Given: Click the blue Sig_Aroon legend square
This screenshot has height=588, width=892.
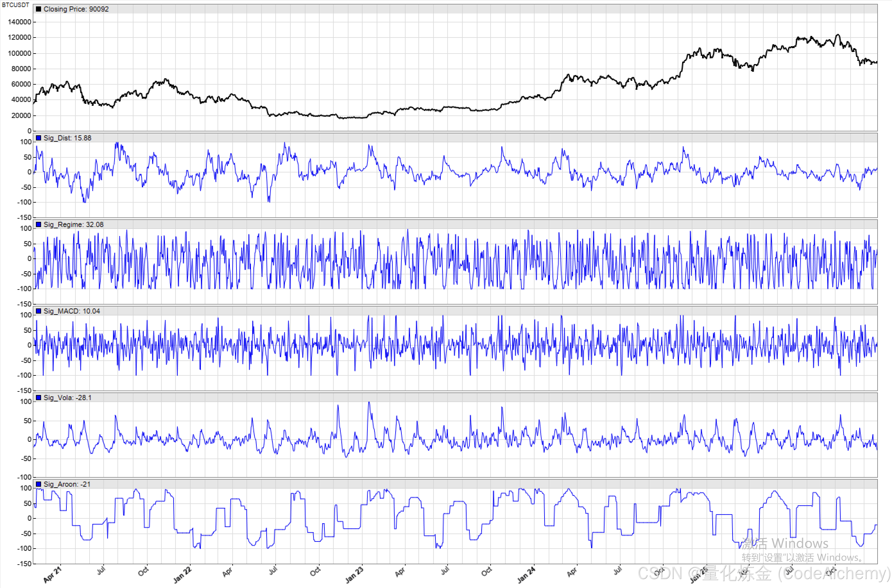Looking at the screenshot, I should pyautogui.click(x=38, y=484).
